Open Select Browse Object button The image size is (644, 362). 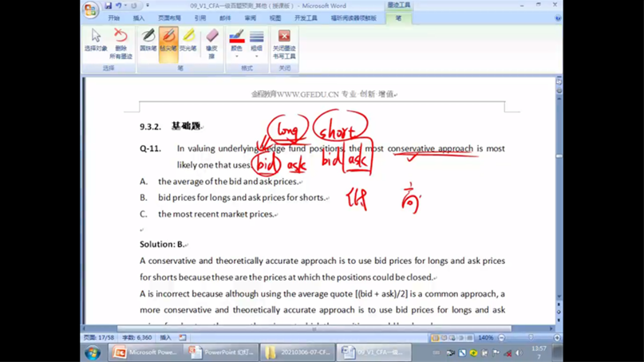pos(559,312)
